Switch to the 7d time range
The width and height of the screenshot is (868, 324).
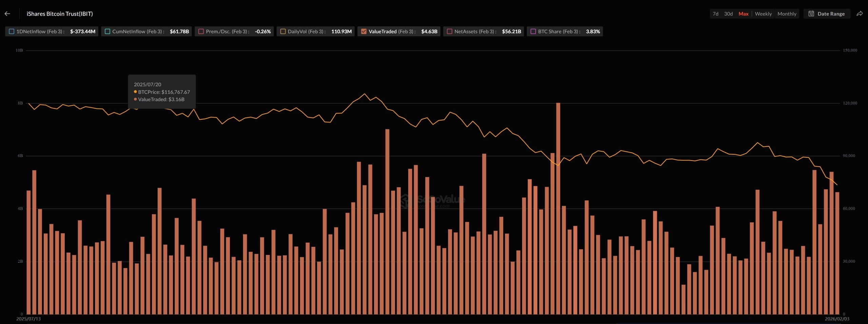pos(715,14)
